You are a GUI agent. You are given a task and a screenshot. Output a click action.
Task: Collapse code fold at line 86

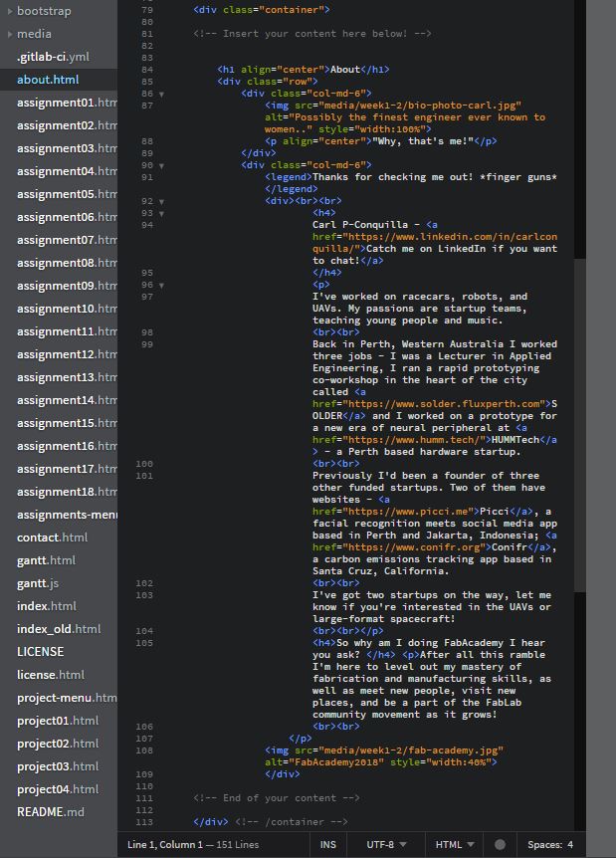pyautogui.click(x=161, y=95)
